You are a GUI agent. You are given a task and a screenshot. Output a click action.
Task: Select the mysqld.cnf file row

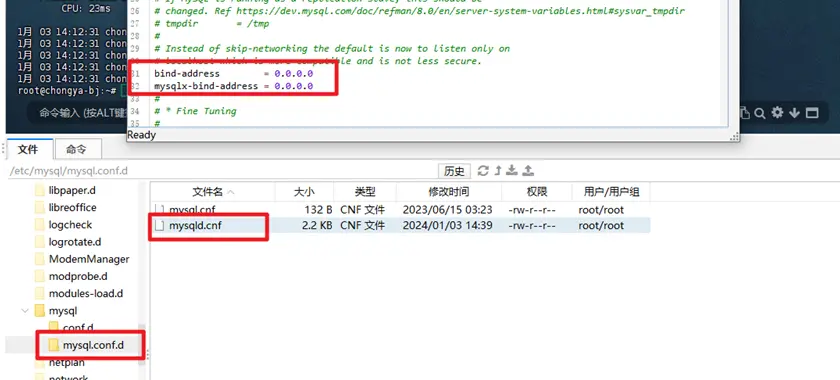[x=400, y=226]
